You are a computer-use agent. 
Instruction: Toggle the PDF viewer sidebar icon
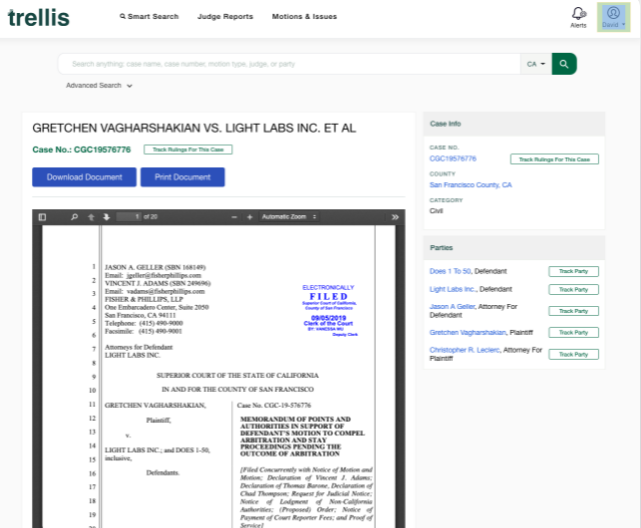click(42, 217)
